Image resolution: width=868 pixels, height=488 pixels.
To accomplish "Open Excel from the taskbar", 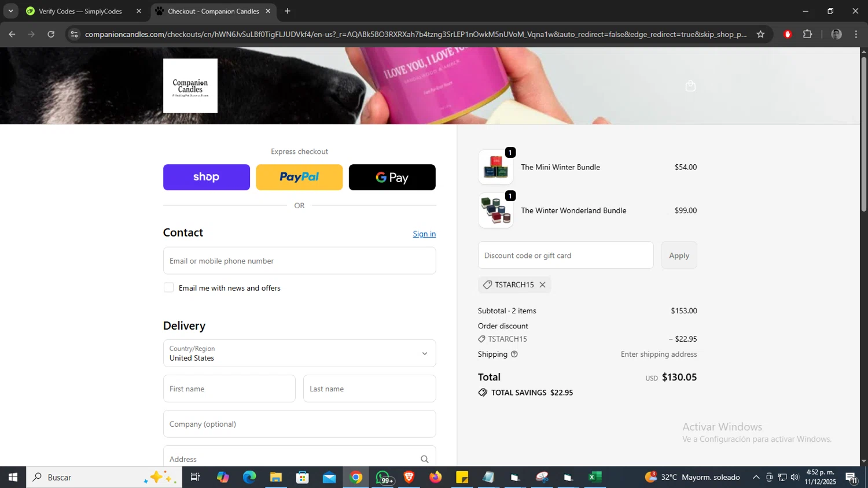I will (595, 477).
